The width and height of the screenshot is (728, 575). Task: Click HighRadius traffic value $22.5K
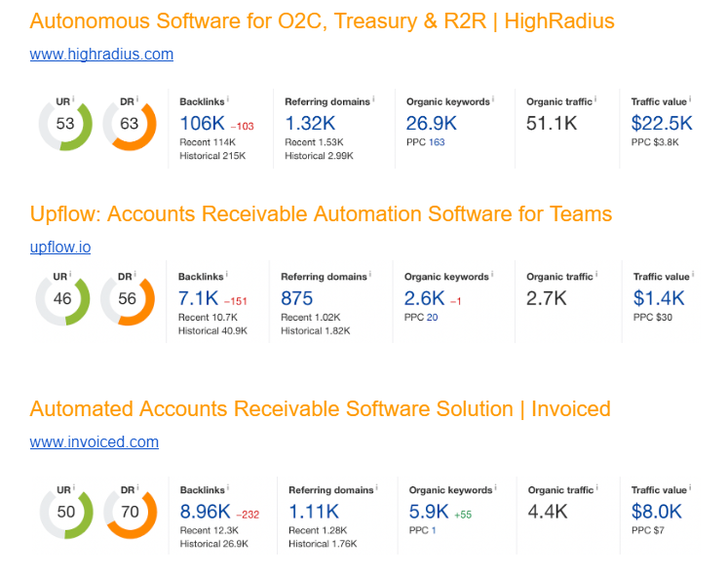pos(662,124)
